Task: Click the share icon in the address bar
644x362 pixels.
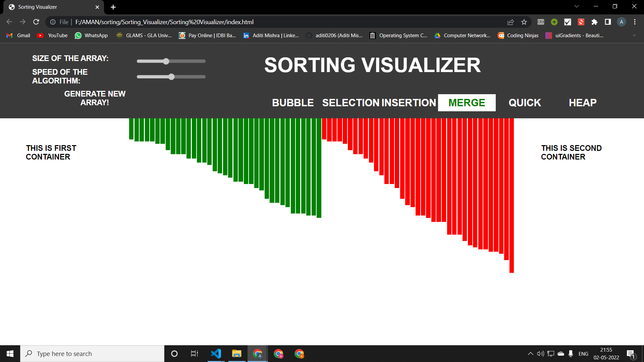Action: tap(511, 22)
